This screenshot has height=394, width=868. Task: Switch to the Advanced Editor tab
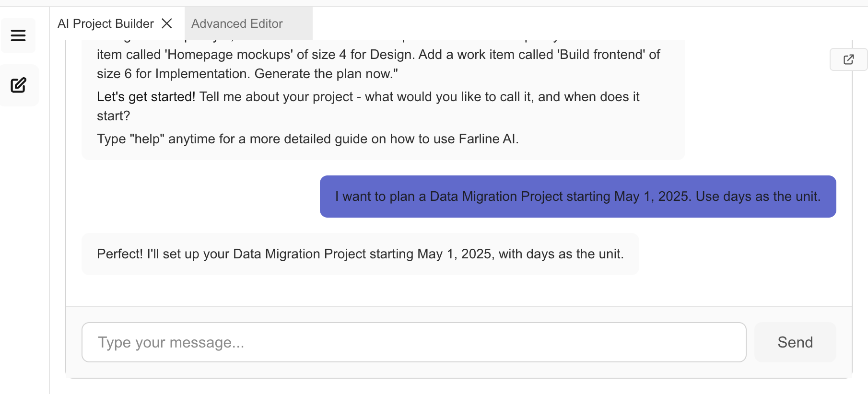coord(237,23)
